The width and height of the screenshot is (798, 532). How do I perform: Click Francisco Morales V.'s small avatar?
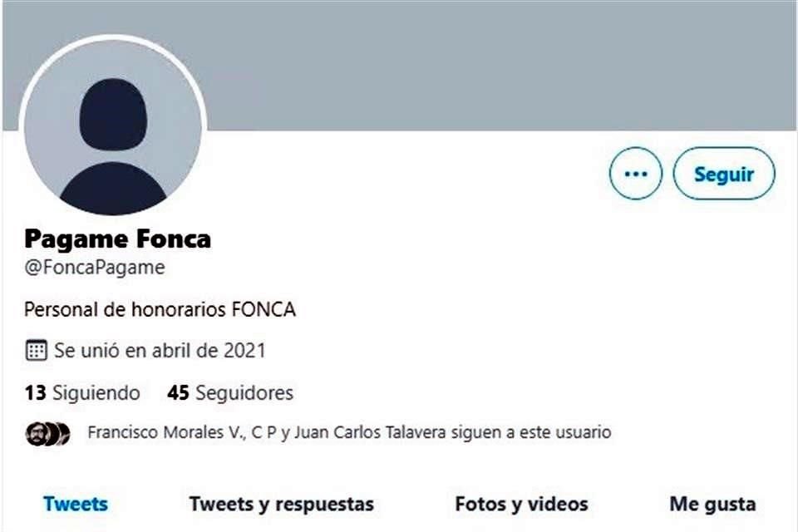[37, 432]
